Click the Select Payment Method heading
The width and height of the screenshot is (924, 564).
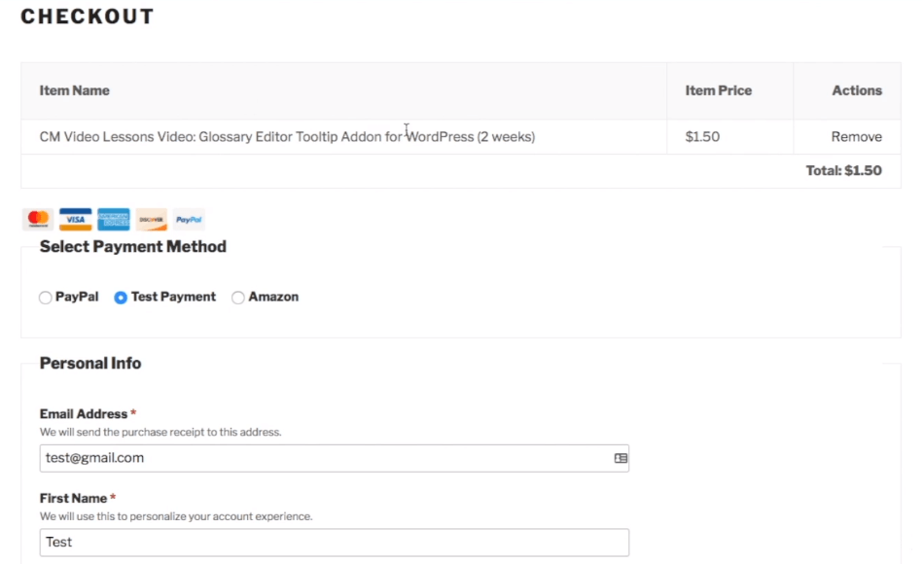[133, 247]
